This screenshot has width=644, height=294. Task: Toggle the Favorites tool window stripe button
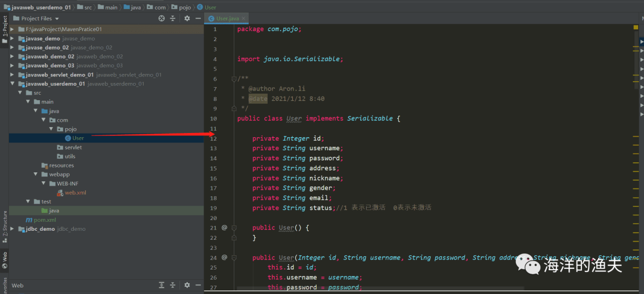(x=5, y=286)
